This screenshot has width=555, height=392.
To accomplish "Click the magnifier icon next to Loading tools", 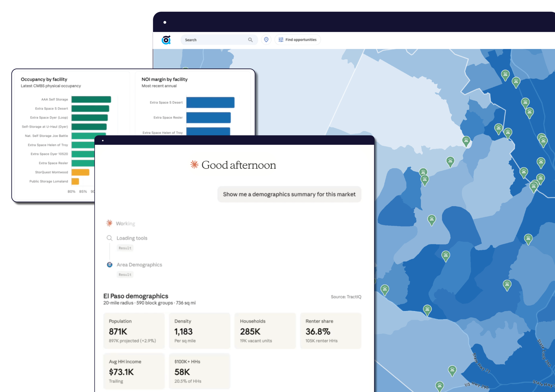I will pyautogui.click(x=109, y=238).
